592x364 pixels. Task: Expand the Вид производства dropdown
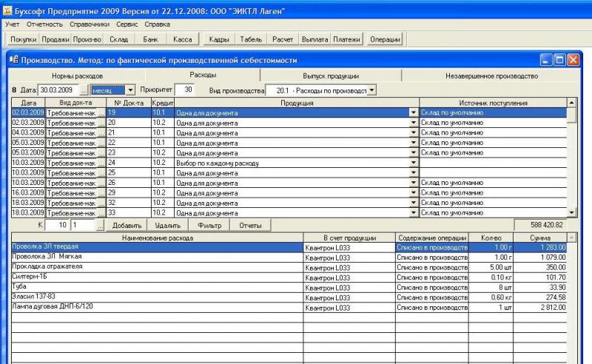pyautogui.click(x=371, y=90)
